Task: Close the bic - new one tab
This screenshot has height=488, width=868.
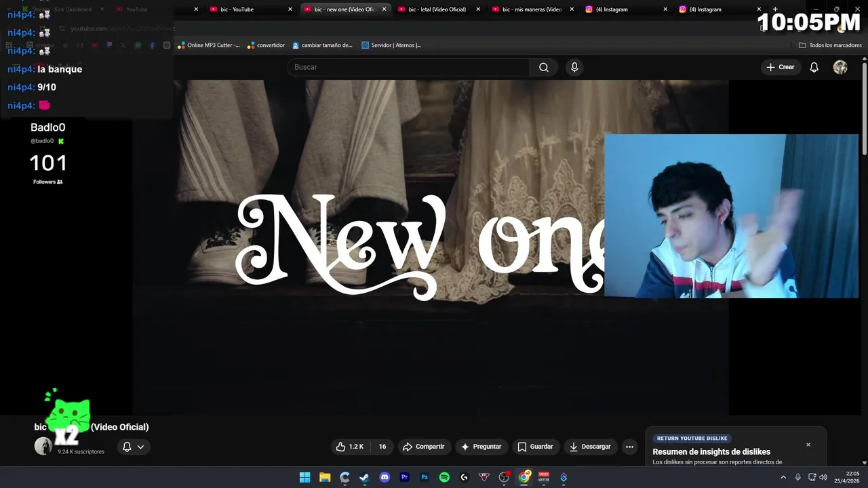Action: tap(384, 9)
